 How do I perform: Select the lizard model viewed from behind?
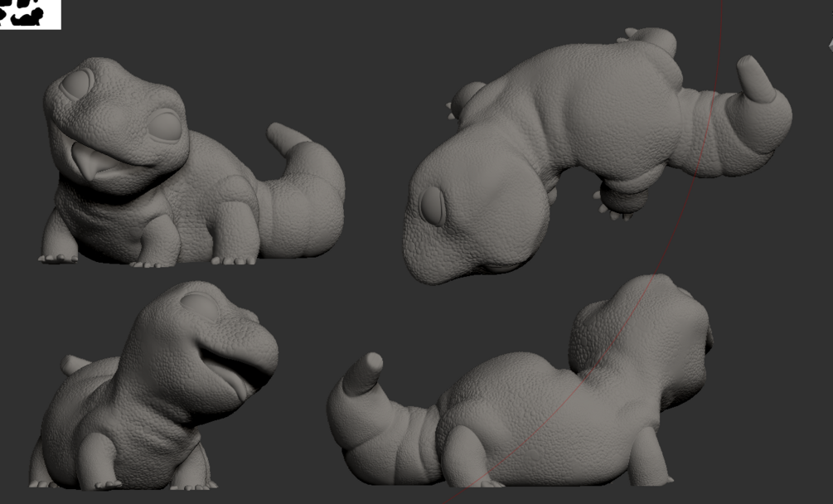[520, 381]
